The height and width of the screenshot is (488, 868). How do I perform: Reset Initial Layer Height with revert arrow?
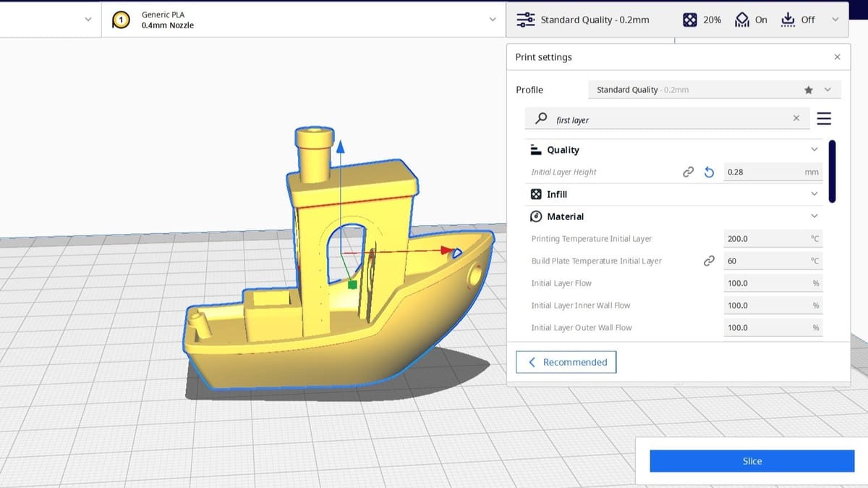click(x=709, y=172)
